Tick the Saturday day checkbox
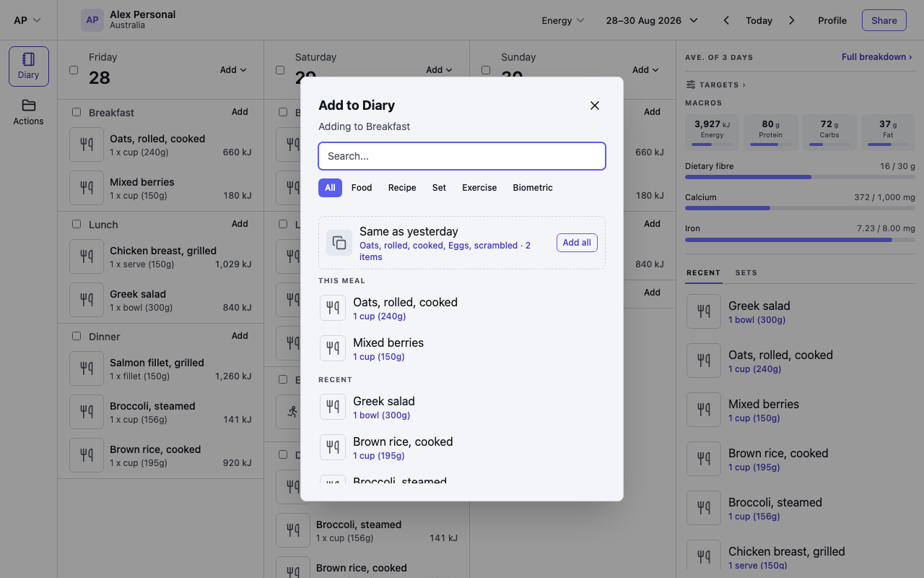 pyautogui.click(x=280, y=70)
